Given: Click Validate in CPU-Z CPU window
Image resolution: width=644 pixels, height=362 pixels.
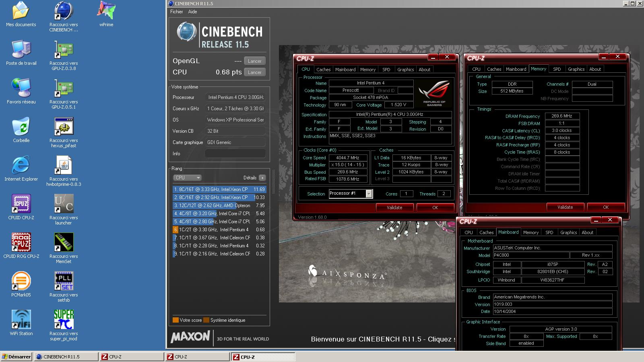Looking at the screenshot, I should (394, 208).
